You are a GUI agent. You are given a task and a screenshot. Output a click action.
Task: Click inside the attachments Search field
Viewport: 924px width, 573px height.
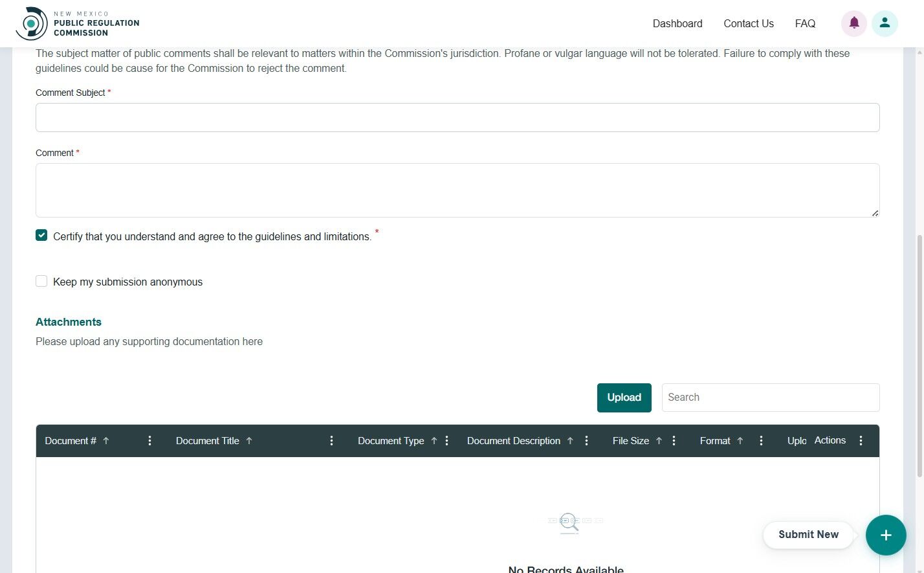770,397
